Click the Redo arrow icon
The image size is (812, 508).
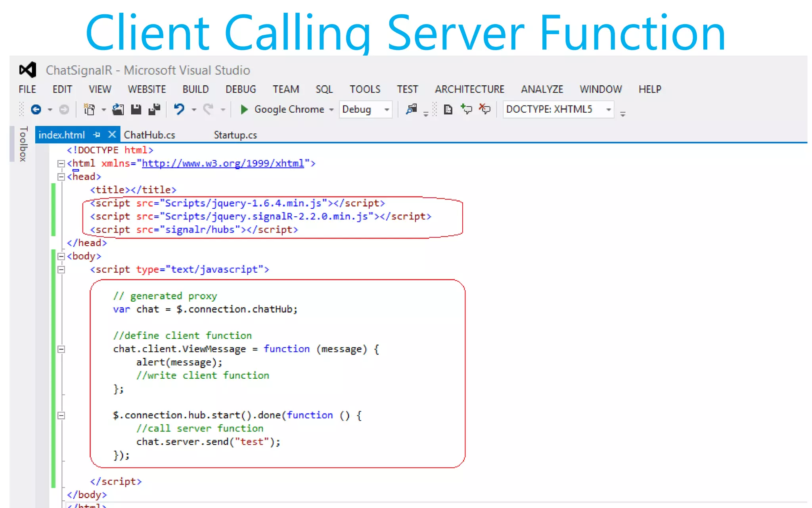click(x=208, y=109)
